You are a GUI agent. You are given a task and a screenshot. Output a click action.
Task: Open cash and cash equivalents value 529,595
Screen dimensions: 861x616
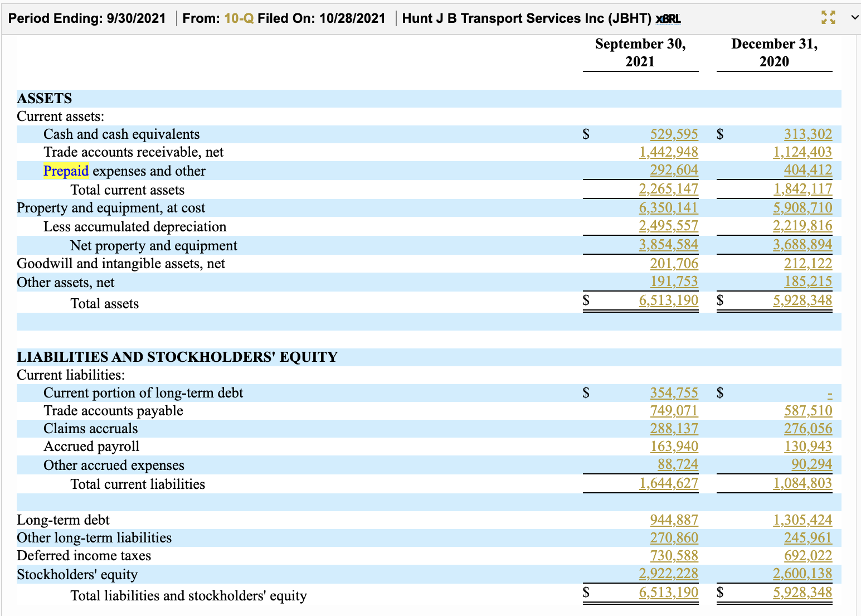674,134
